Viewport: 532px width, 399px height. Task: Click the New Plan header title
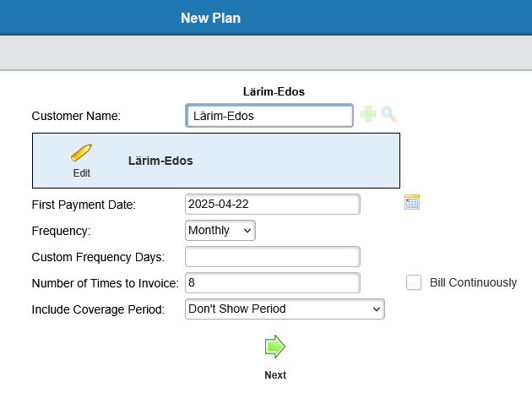coord(211,18)
